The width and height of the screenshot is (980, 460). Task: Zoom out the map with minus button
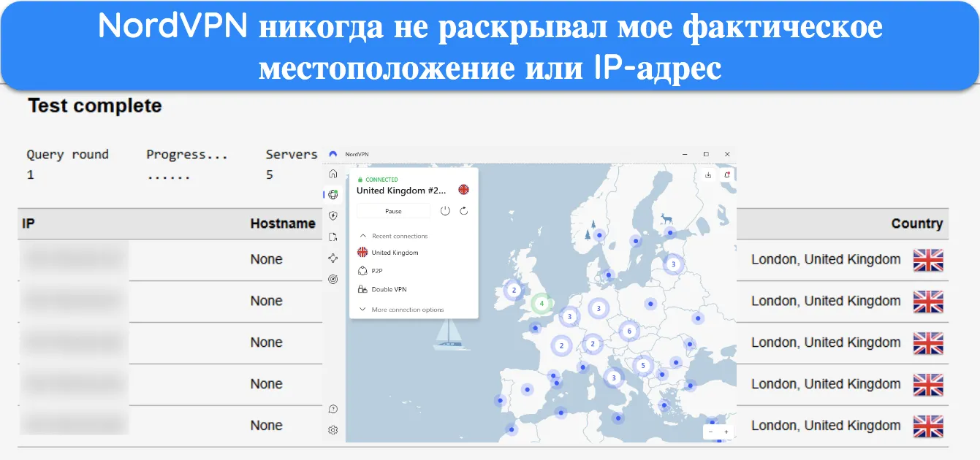coord(711,432)
